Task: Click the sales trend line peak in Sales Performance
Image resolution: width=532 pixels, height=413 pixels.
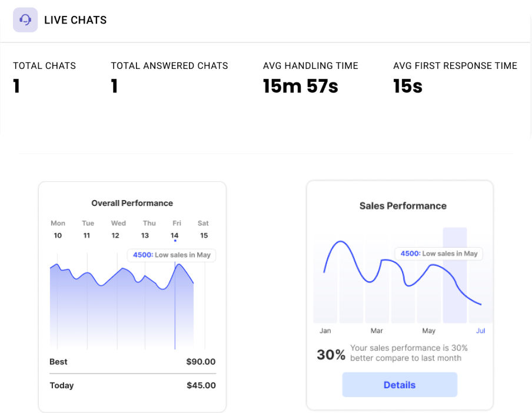Action: tap(341, 241)
